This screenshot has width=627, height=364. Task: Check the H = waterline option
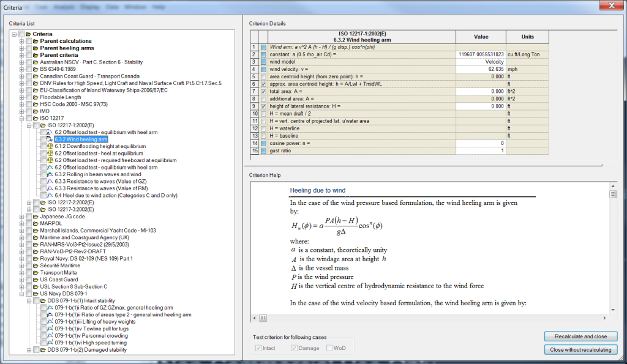pyautogui.click(x=263, y=128)
